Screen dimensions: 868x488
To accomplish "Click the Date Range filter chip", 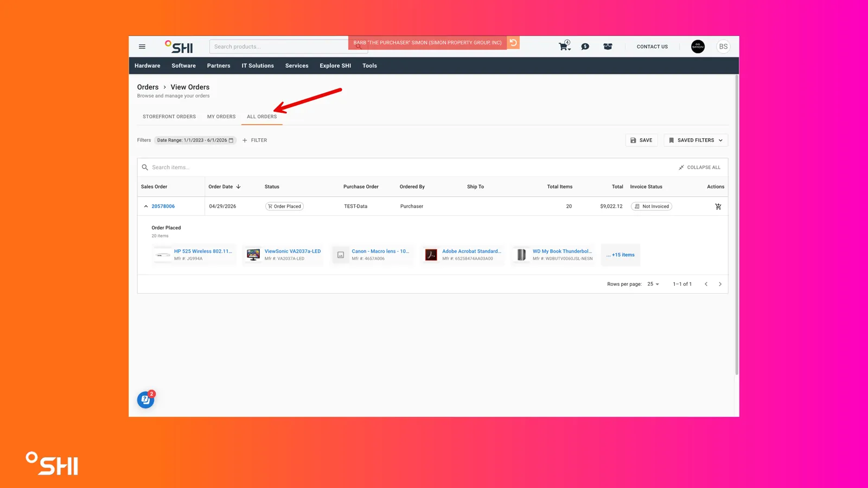I will tap(195, 140).
